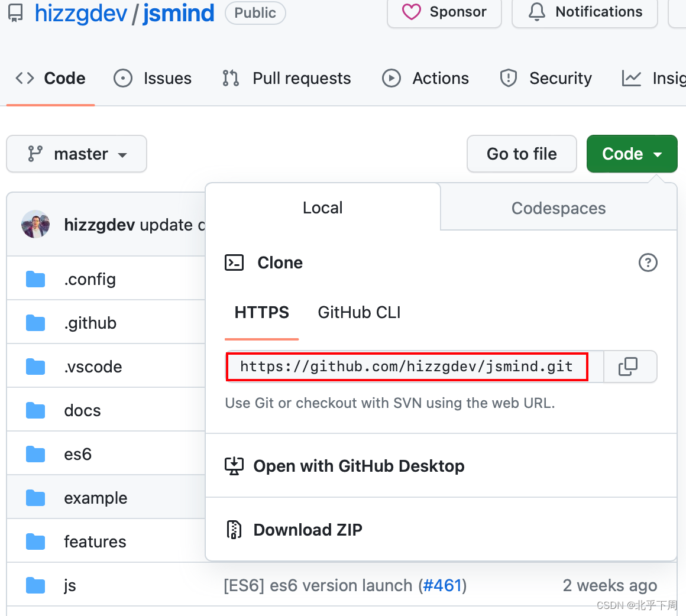Click the hizzgdev avatar thumbnail
686x616 pixels.
[35, 224]
